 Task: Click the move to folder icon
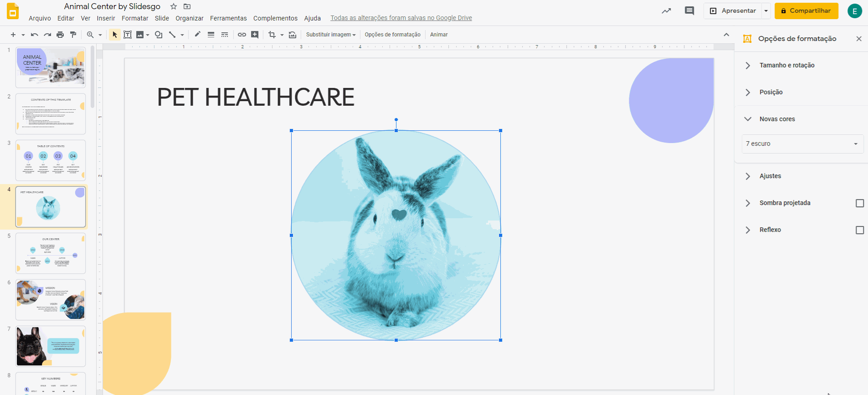pos(187,6)
